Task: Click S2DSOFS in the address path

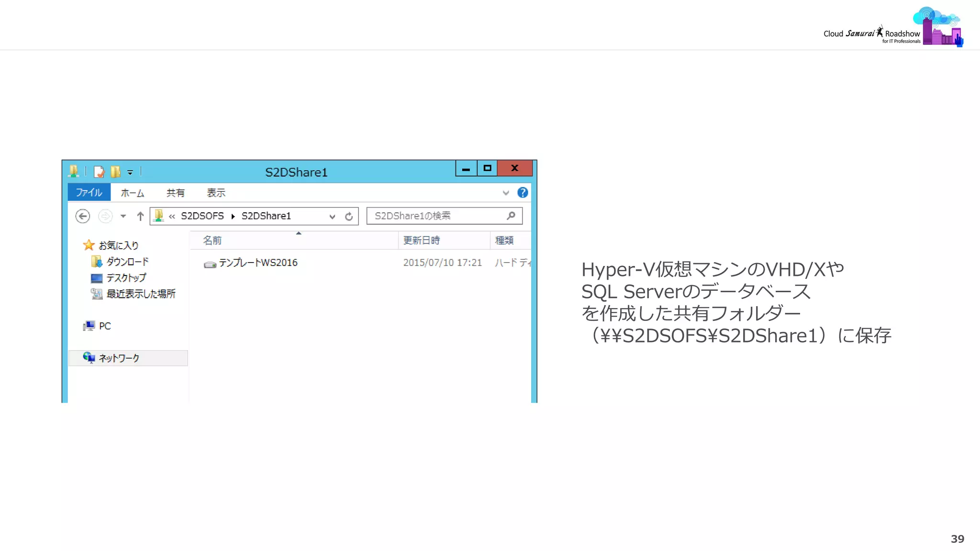Action: click(202, 216)
